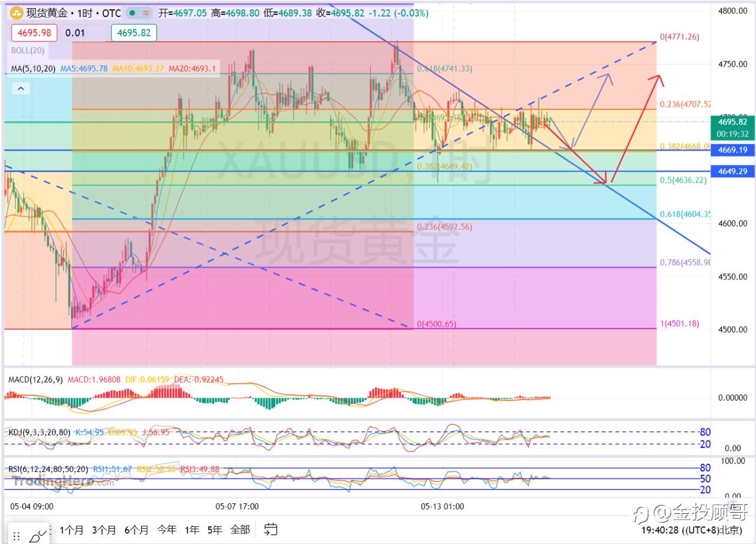
Task: Click the 4649.29 horizontal line price label
Action: [733, 171]
